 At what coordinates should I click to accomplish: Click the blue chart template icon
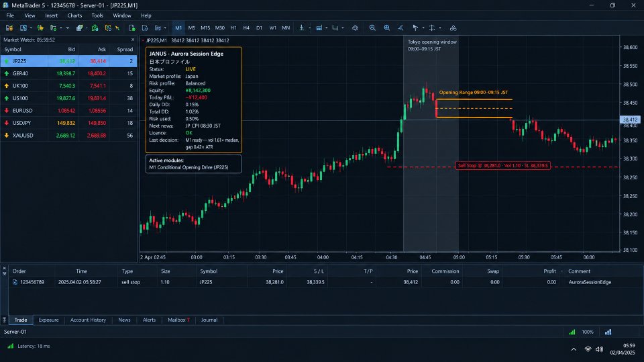[319, 28]
